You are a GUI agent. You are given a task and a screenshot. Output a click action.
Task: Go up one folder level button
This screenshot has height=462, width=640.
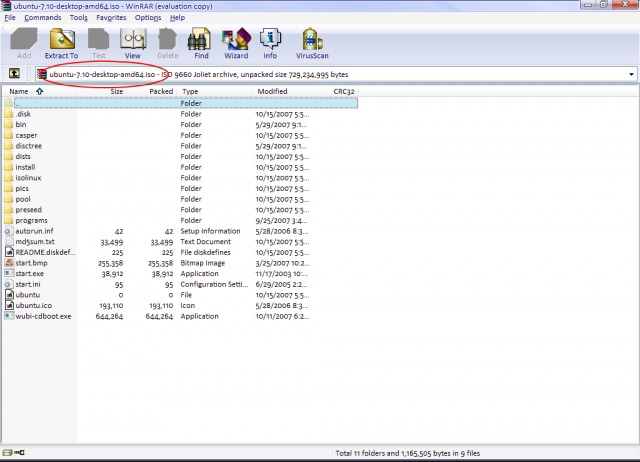15,74
